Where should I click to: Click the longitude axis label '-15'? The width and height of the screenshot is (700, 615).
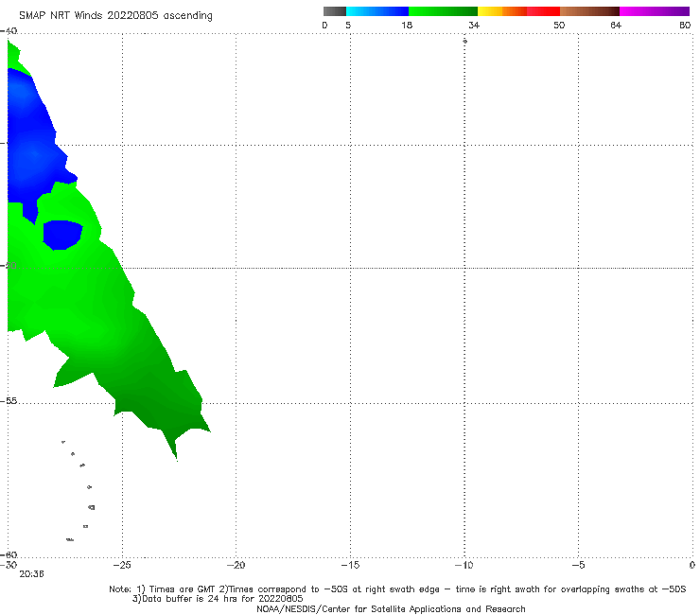tap(350, 565)
